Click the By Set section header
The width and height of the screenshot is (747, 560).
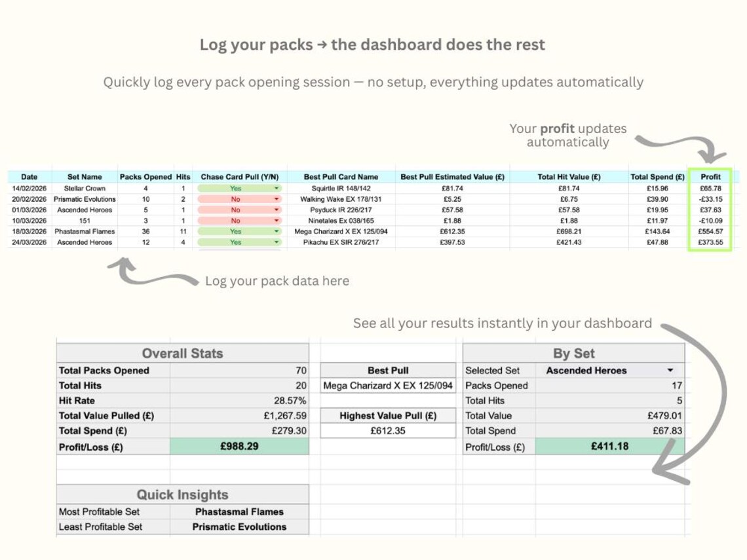click(573, 353)
